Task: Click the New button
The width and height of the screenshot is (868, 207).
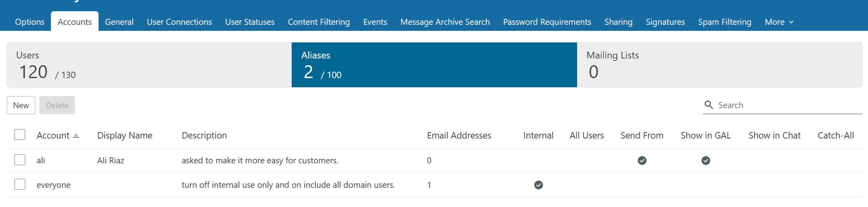Action: tap(21, 105)
